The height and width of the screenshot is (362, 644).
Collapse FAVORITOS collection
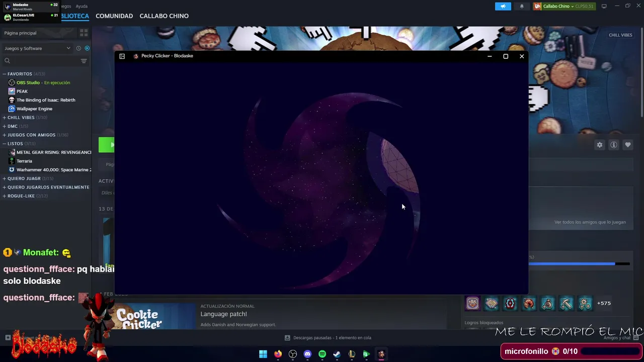click(5, 74)
